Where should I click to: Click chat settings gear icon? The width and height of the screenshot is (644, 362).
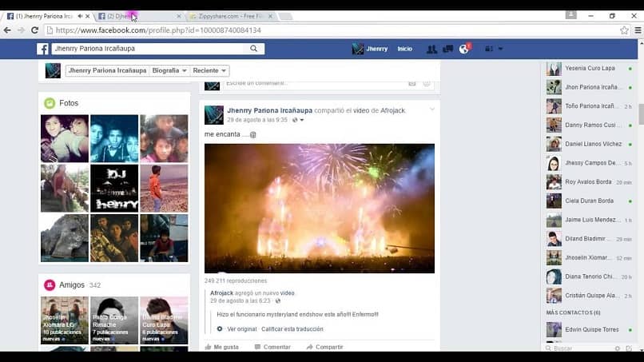point(618,348)
